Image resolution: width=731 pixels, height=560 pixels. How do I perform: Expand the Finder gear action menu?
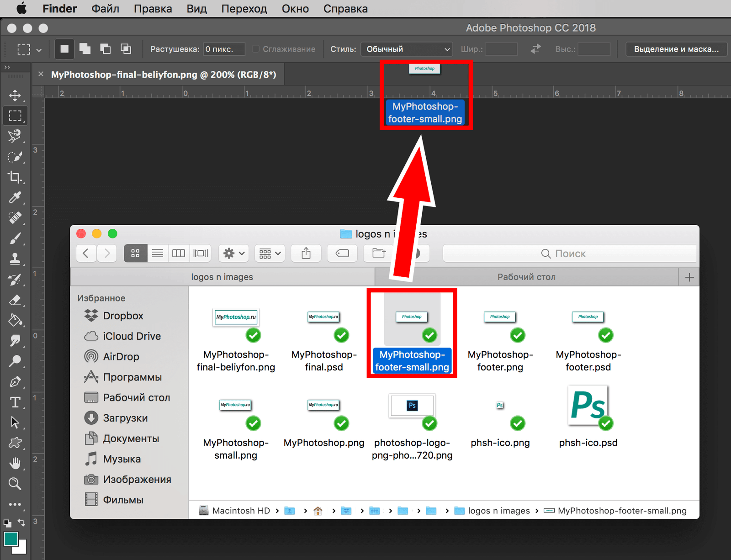(233, 253)
